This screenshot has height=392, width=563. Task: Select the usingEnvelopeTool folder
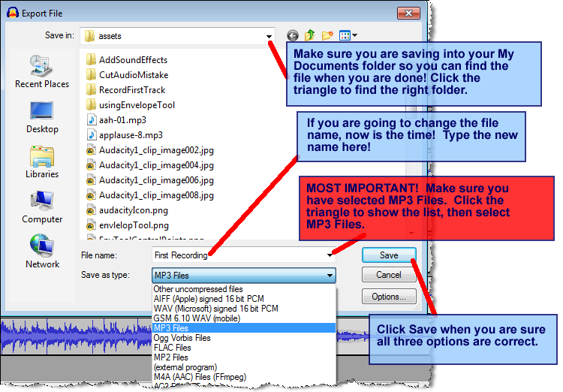(131, 105)
